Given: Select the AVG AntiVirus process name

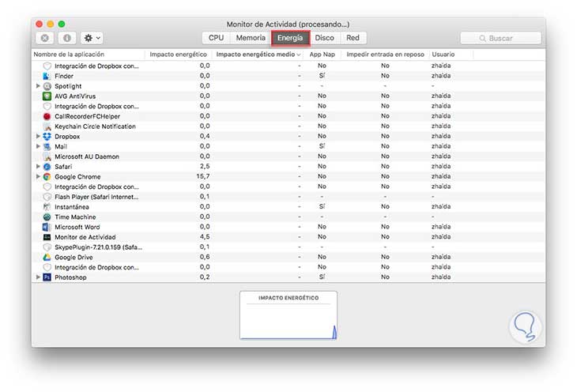Looking at the screenshot, I should click(x=75, y=96).
